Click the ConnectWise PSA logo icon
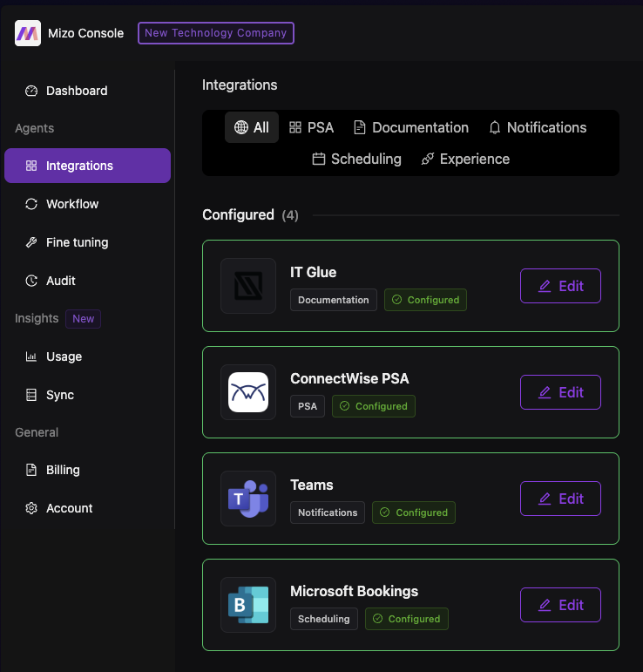 248,392
